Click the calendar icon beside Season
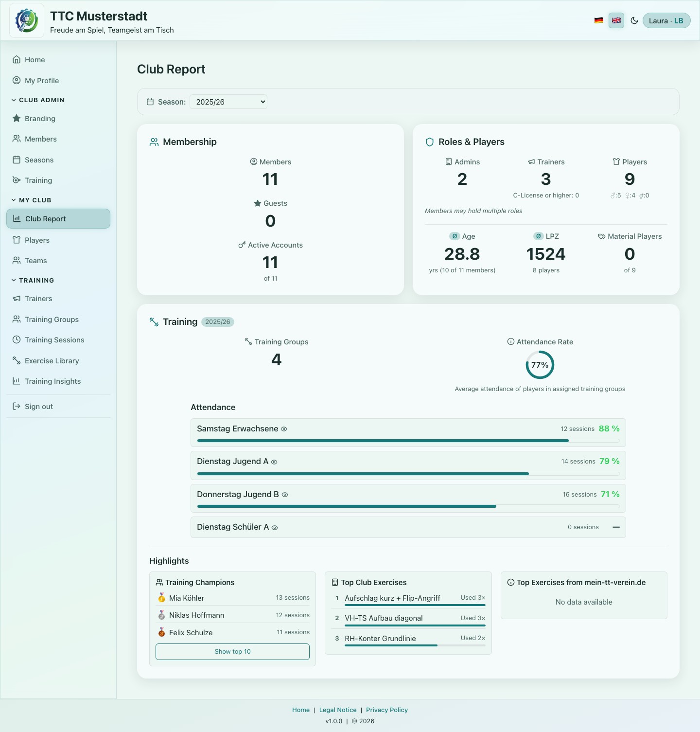 coord(150,102)
